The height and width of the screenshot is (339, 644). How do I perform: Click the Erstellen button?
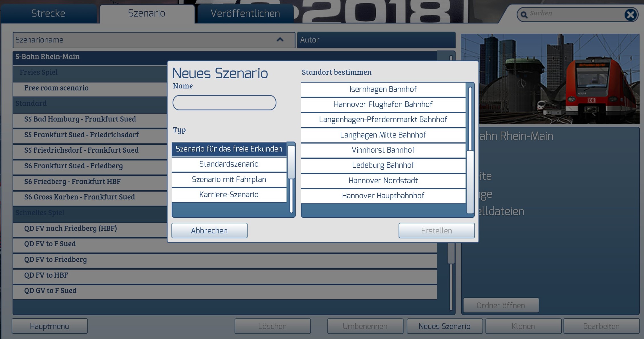coord(436,231)
